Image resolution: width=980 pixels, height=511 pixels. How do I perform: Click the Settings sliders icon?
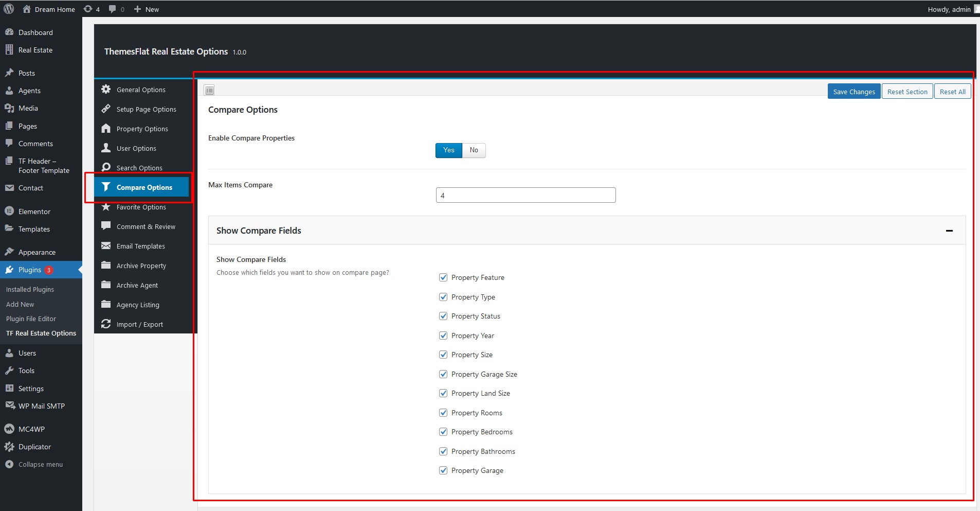[x=9, y=388]
